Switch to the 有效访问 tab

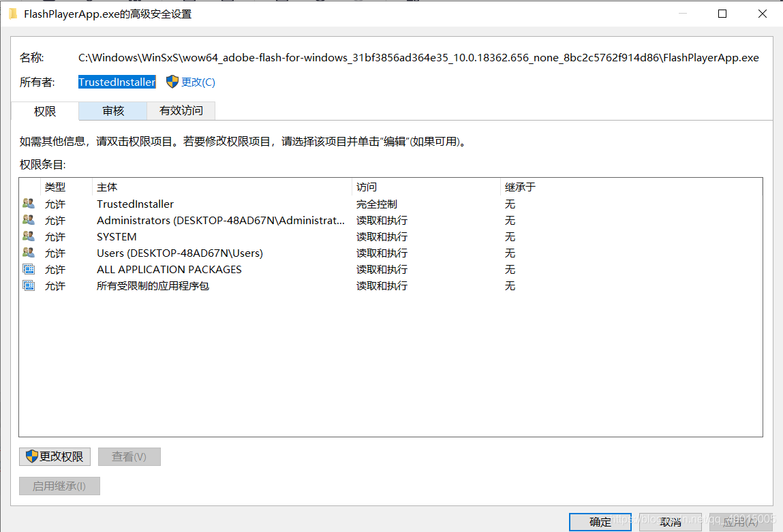click(181, 111)
